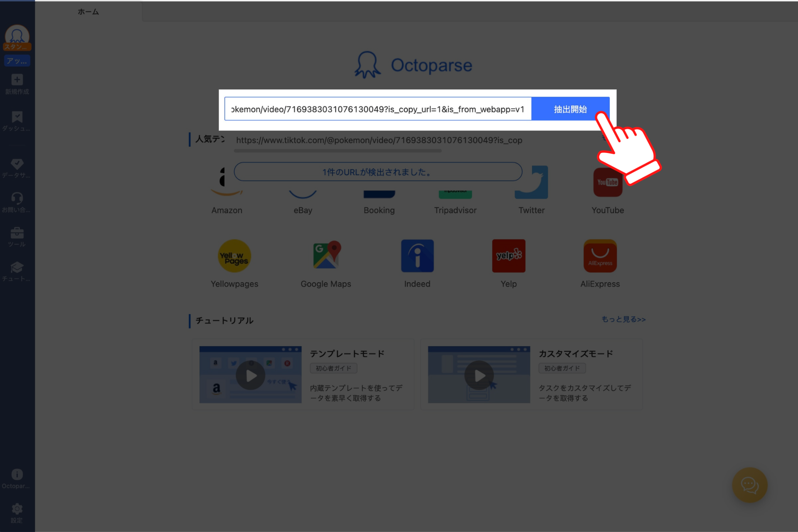Click the もっと見る>> tutorials link

(623, 319)
